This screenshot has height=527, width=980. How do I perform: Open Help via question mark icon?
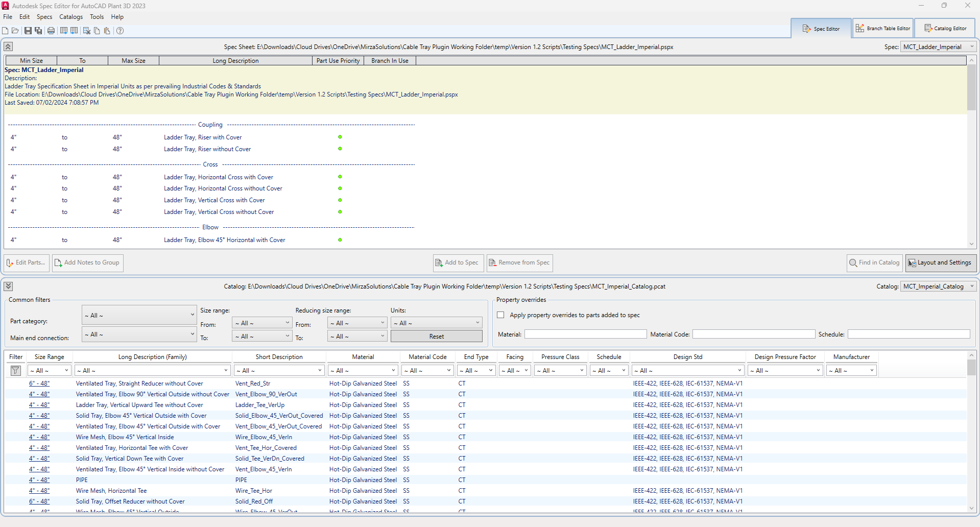(120, 31)
